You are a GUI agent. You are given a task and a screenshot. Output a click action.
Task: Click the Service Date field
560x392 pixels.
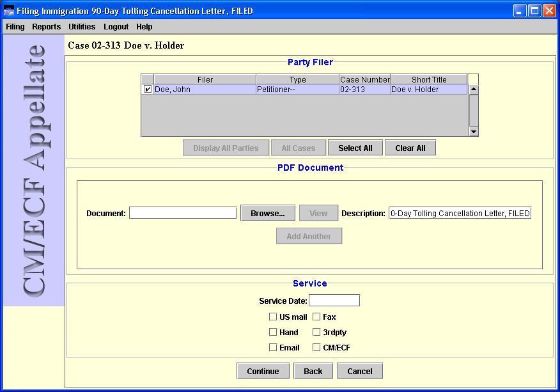tap(334, 301)
